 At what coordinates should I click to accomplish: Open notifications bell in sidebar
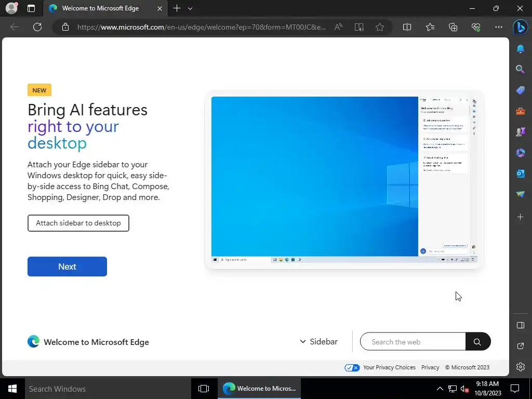pyautogui.click(x=520, y=49)
